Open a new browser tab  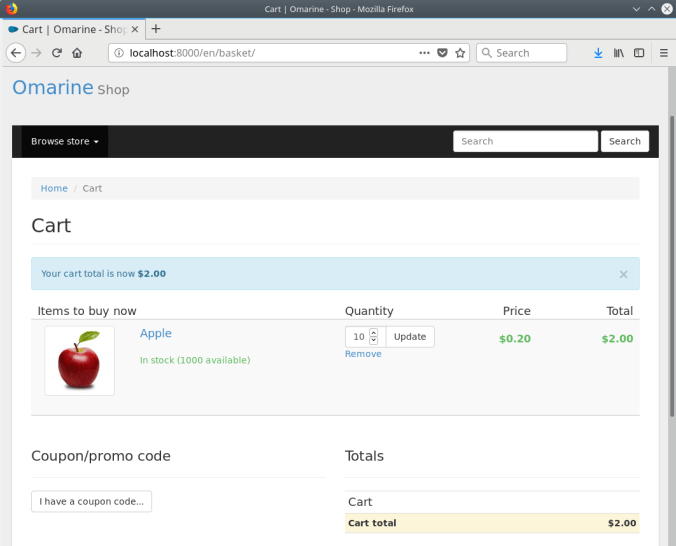[156, 29]
